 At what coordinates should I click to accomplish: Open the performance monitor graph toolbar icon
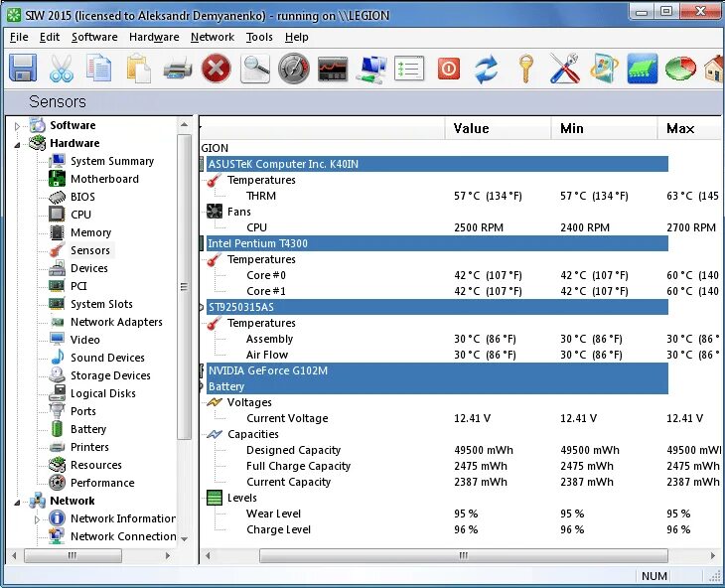333,70
